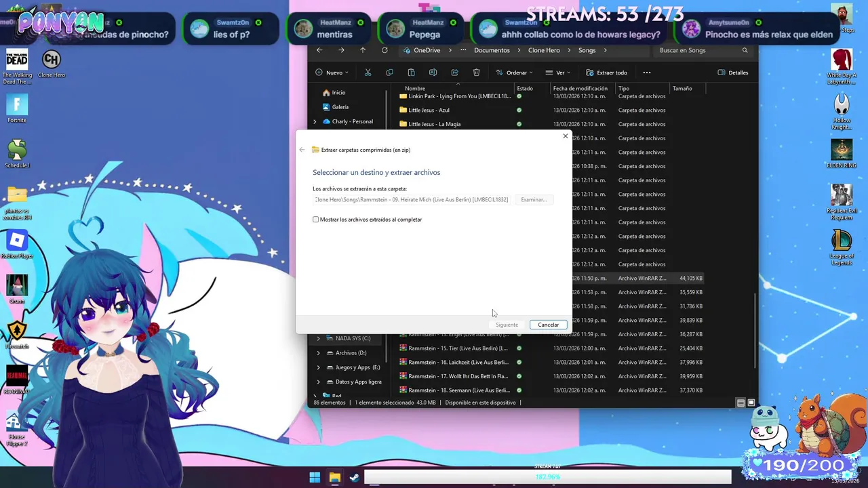Switch to details list view icon in status bar
This screenshot has height=488, width=868.
click(x=741, y=403)
